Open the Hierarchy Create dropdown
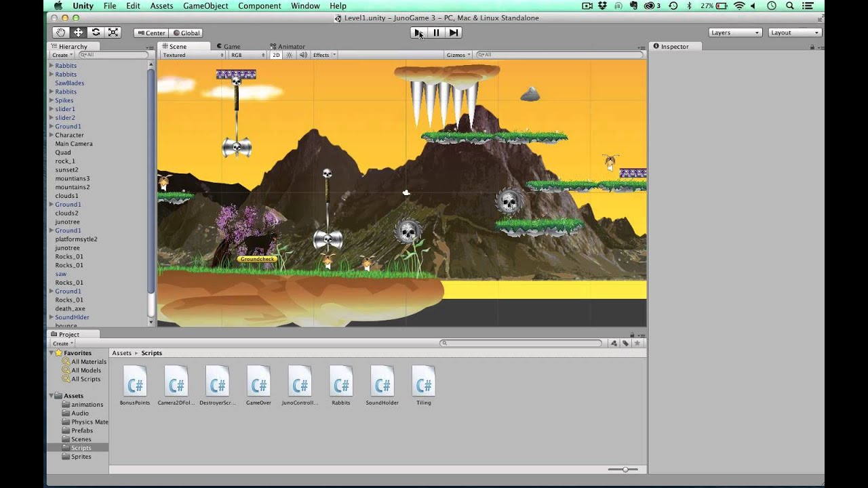 (62, 55)
